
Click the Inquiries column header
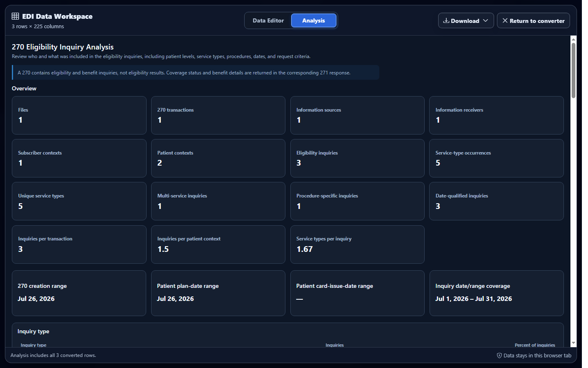click(334, 345)
